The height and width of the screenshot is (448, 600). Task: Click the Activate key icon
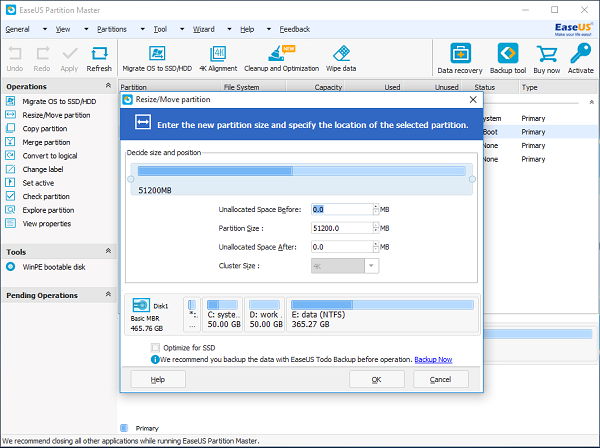coord(580,53)
